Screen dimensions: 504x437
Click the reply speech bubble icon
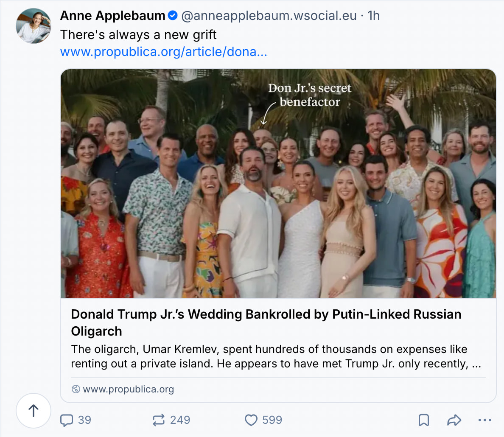(x=67, y=420)
